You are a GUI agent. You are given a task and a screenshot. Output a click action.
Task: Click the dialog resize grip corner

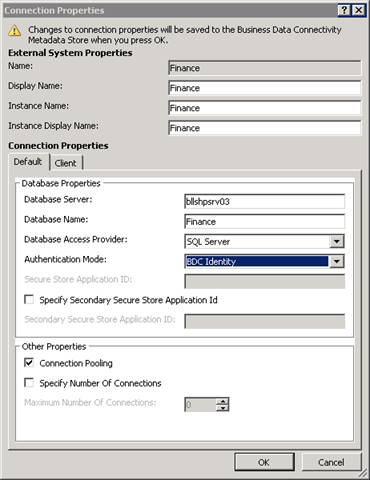tap(364, 474)
